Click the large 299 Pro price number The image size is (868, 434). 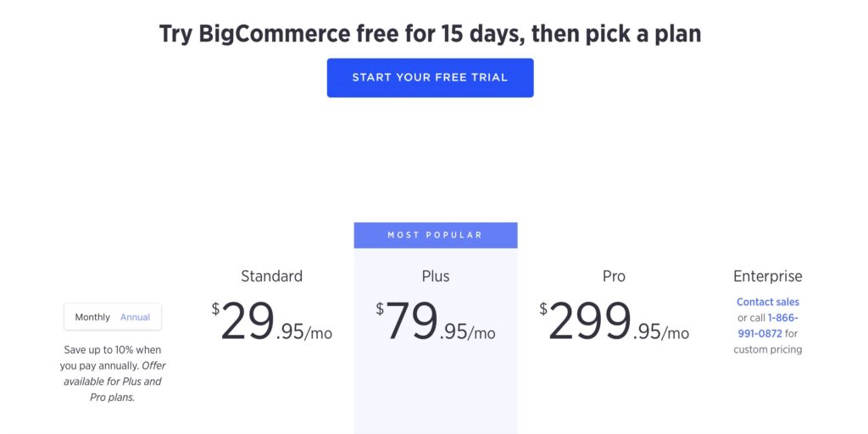(x=590, y=321)
